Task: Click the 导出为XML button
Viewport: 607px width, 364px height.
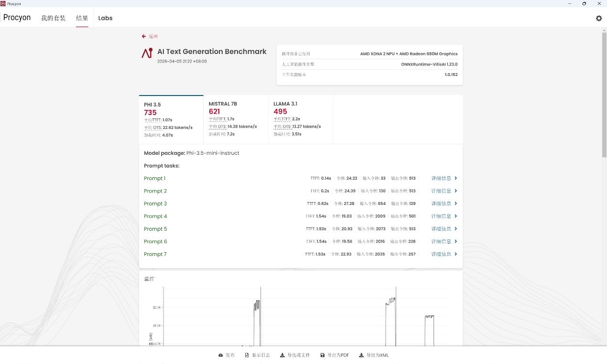Action: coord(374,355)
